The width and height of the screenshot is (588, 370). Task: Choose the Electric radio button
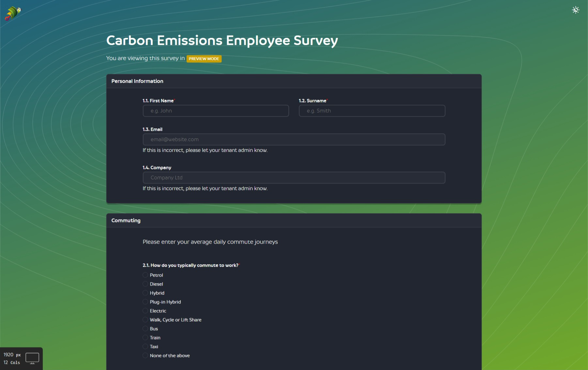pos(146,311)
